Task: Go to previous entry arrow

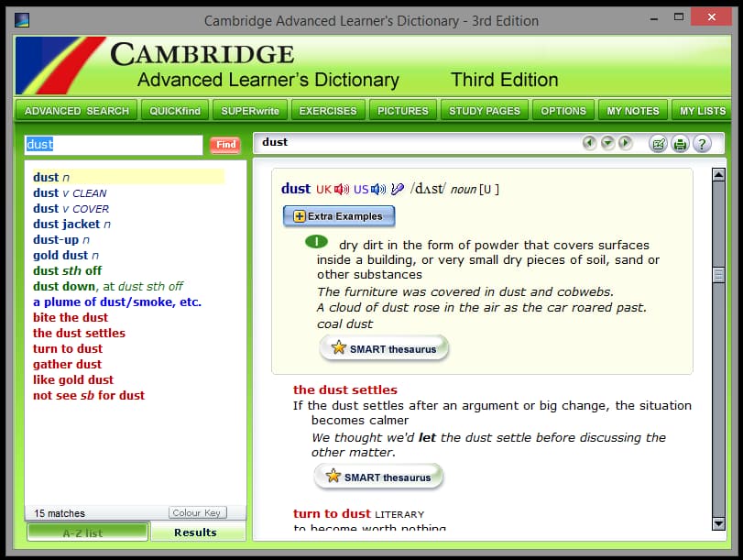Action: pyautogui.click(x=589, y=143)
